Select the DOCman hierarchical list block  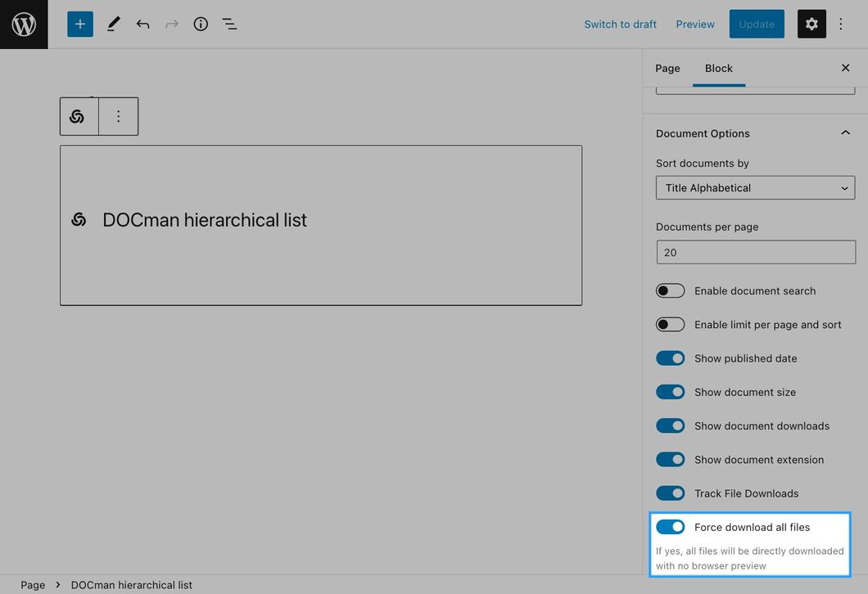(x=321, y=225)
